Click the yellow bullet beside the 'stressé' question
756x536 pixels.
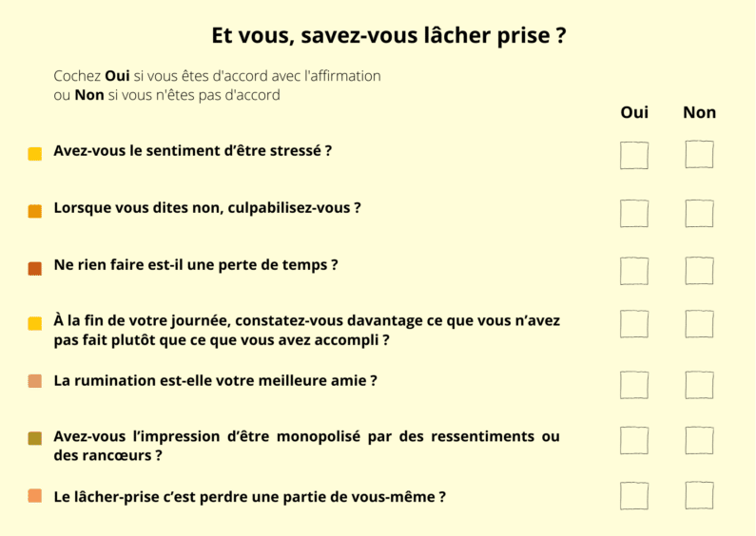coord(35,154)
